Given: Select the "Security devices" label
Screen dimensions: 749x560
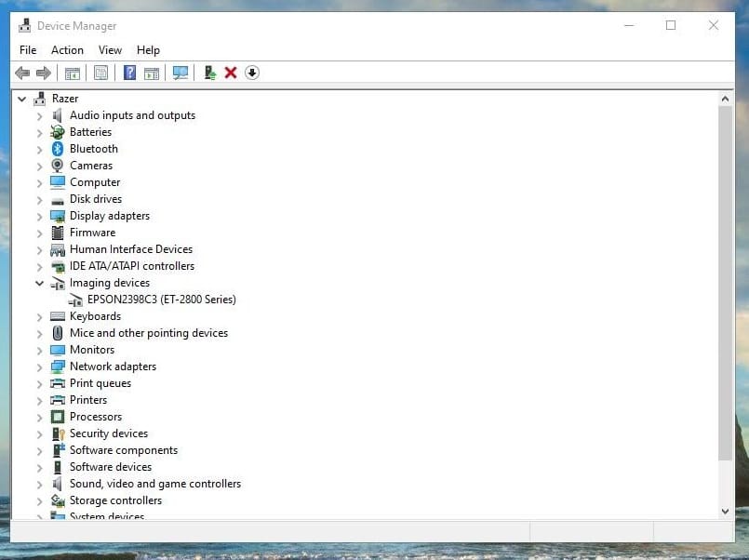Looking at the screenshot, I should (x=109, y=433).
